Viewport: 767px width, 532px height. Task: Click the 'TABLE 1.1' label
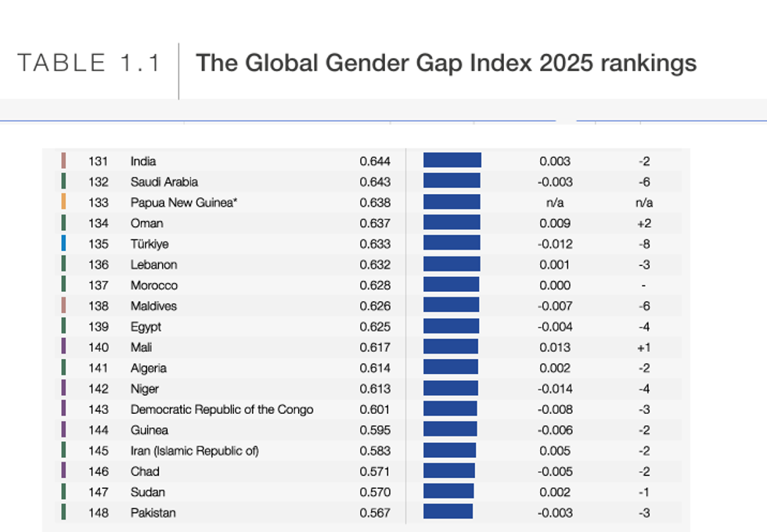pos(89,63)
